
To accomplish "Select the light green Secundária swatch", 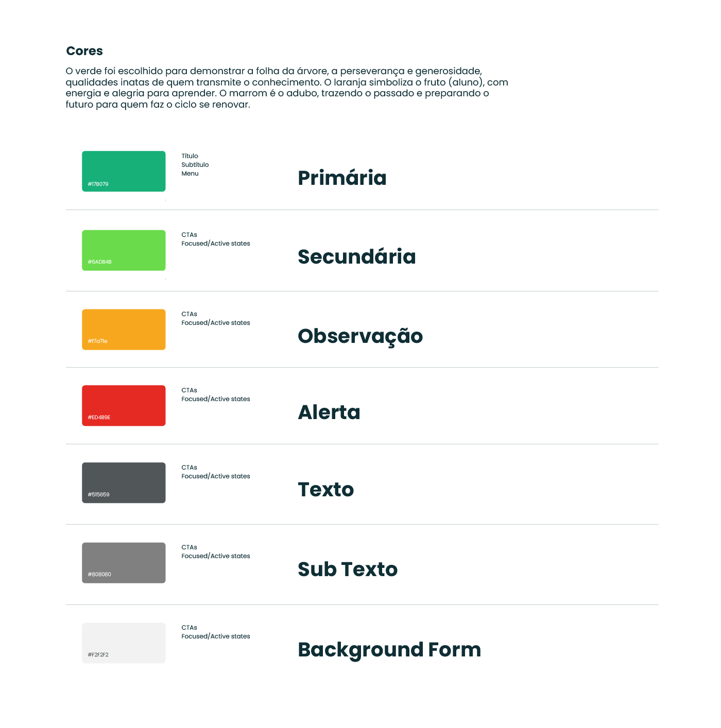I will pos(124,250).
